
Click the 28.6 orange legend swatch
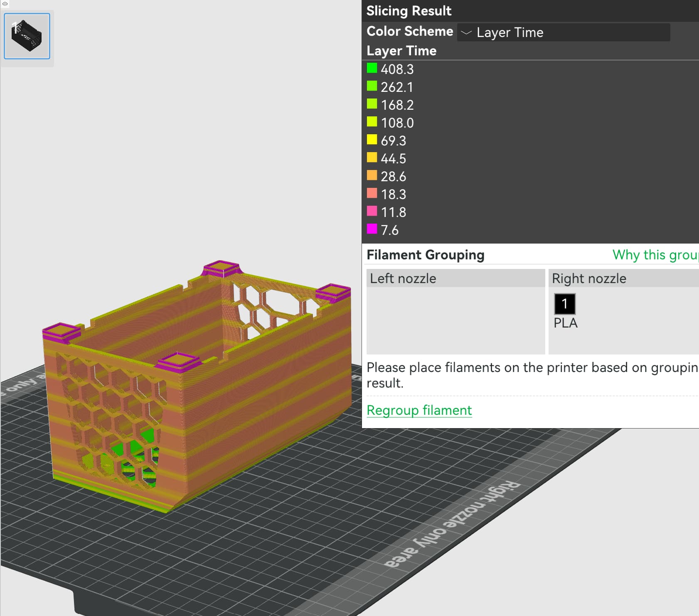click(372, 175)
